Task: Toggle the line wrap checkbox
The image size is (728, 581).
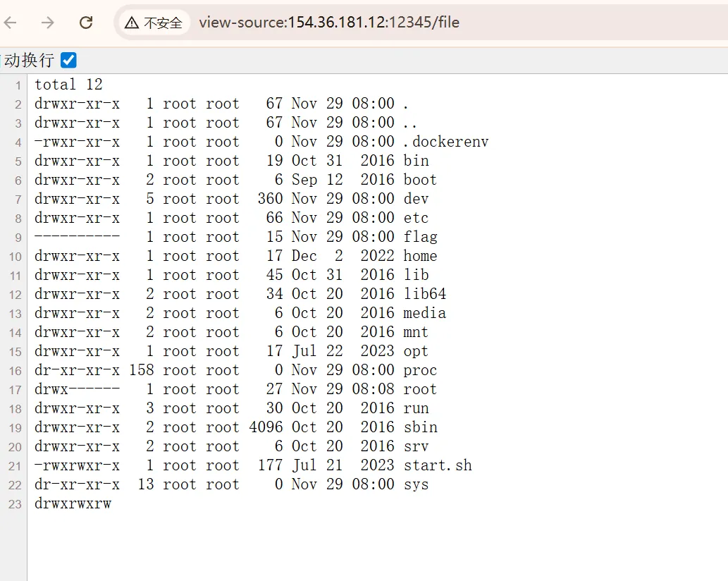Action: coord(68,60)
